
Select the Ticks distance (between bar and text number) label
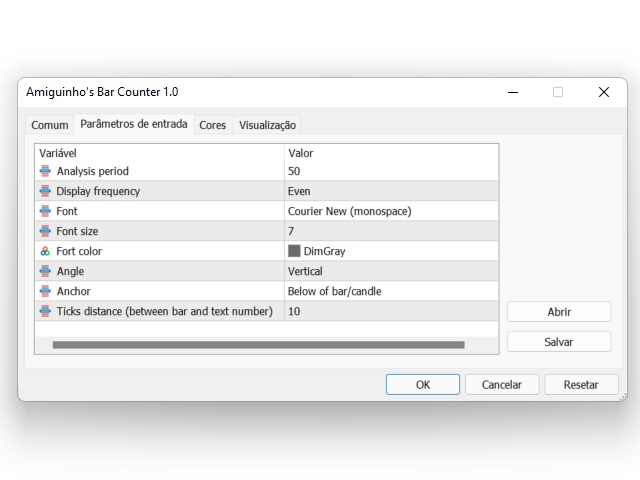[x=164, y=311]
